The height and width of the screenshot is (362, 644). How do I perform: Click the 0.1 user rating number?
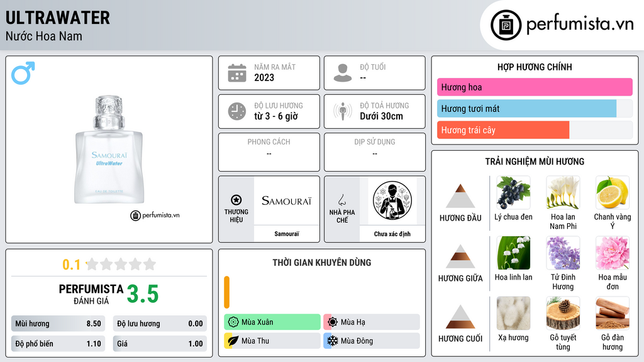(x=72, y=265)
